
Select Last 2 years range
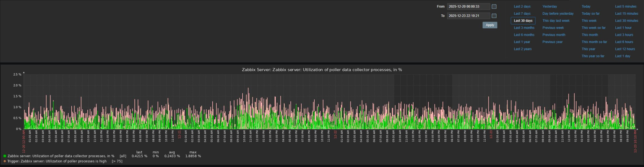pos(523,49)
